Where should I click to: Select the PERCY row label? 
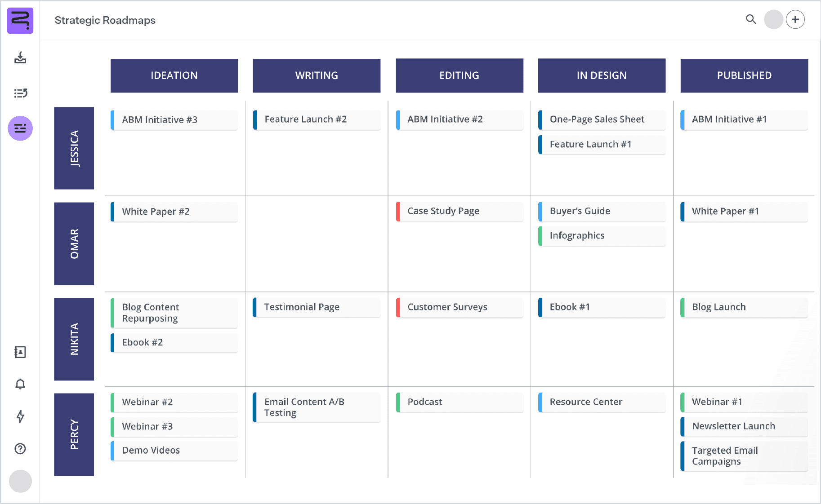click(74, 434)
